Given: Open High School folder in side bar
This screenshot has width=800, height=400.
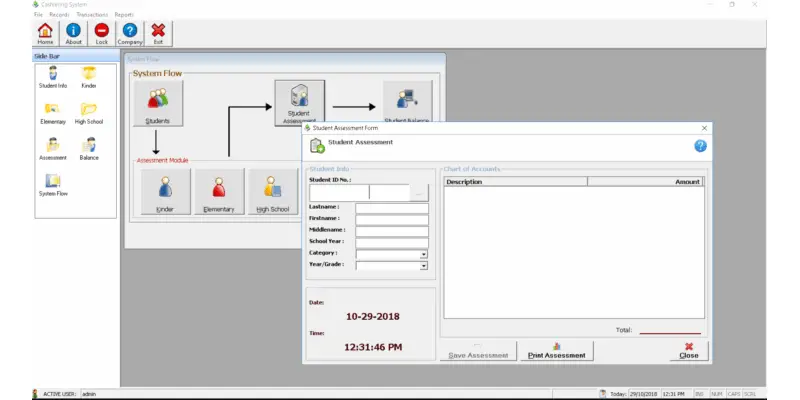Looking at the screenshot, I should point(89,113).
